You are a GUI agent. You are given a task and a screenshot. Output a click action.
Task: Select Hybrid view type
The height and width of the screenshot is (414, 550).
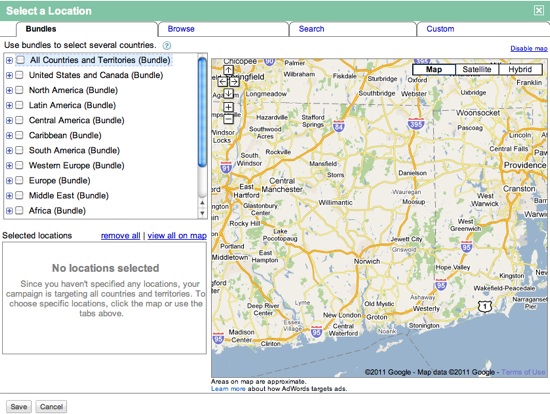[521, 69]
